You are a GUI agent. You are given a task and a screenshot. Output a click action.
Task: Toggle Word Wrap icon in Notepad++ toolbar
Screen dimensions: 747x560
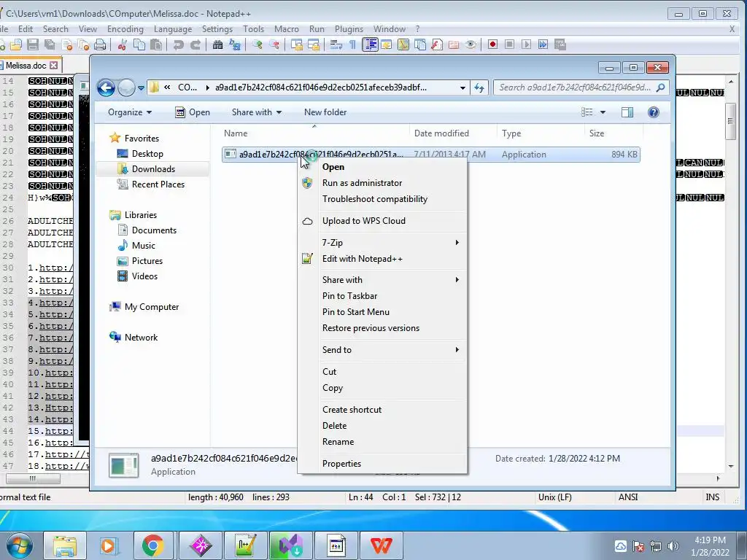coord(336,44)
